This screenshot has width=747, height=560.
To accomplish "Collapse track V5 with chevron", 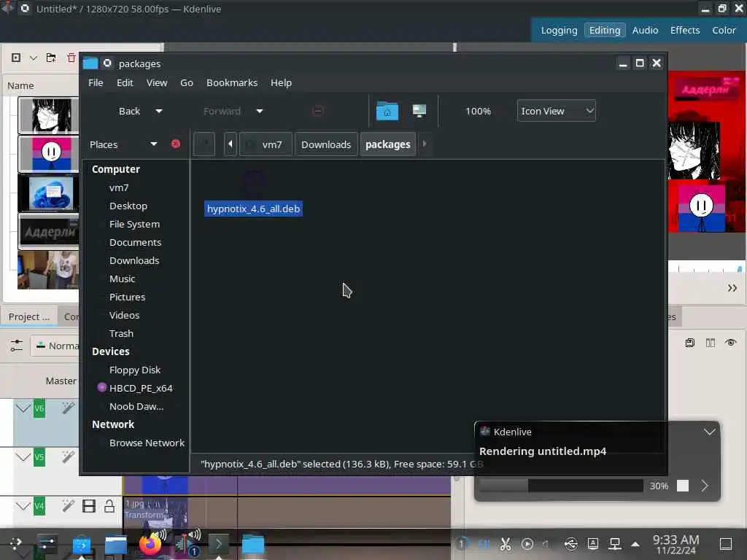I will [x=23, y=457].
